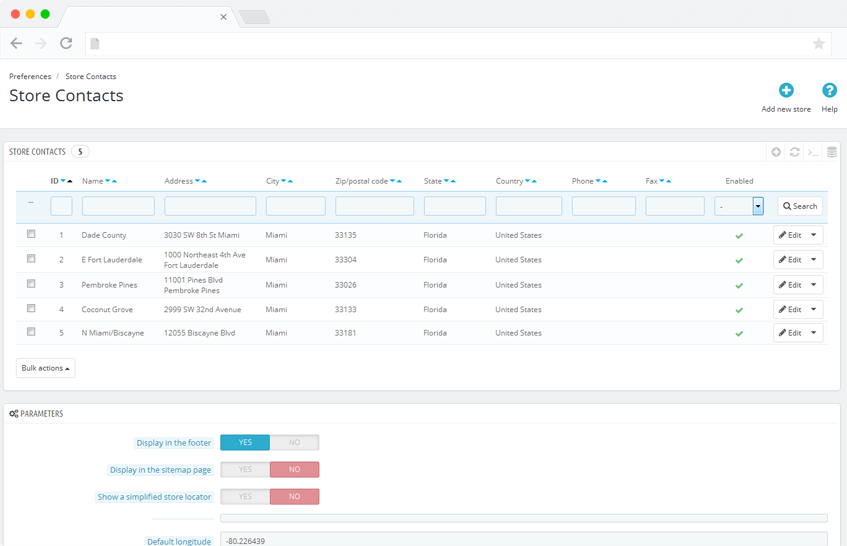Click the Add new store plus icon
The image size is (847, 546).
786,90
